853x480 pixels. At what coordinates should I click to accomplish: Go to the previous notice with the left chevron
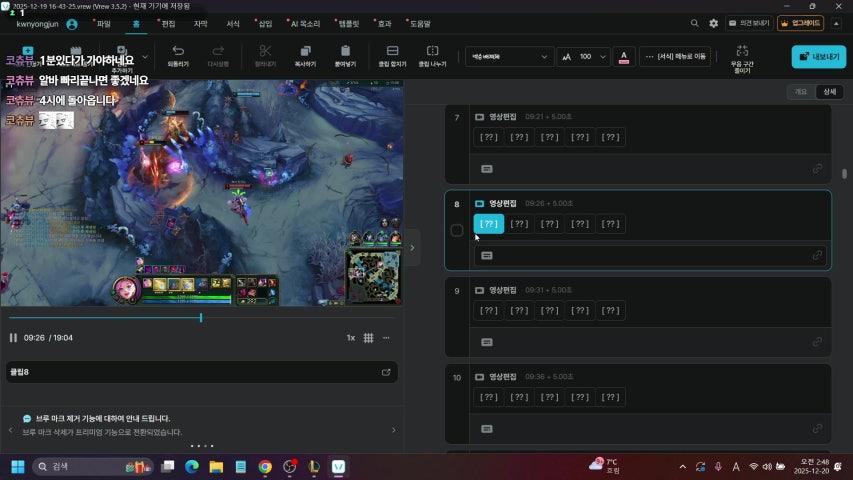pos(11,430)
